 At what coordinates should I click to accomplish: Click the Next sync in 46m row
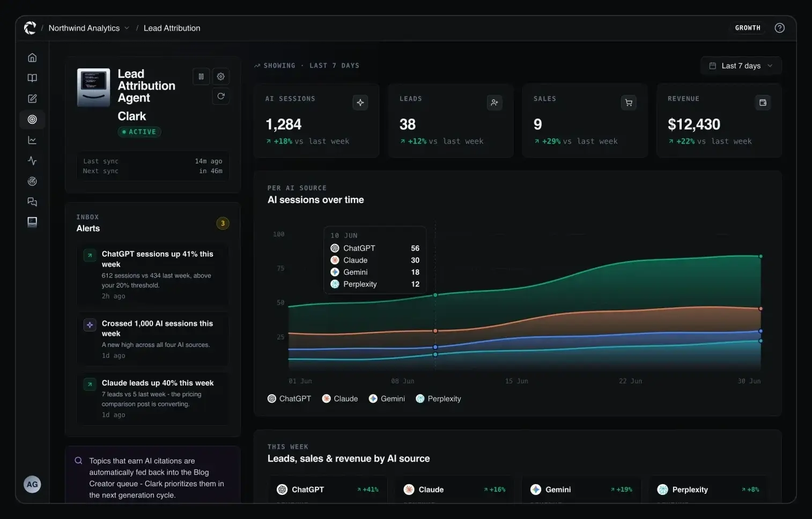pyautogui.click(x=153, y=171)
